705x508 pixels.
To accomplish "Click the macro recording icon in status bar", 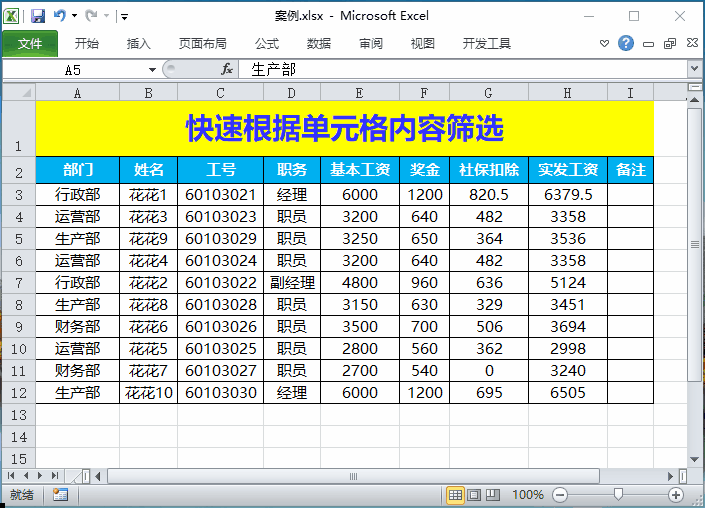I will [x=60, y=494].
